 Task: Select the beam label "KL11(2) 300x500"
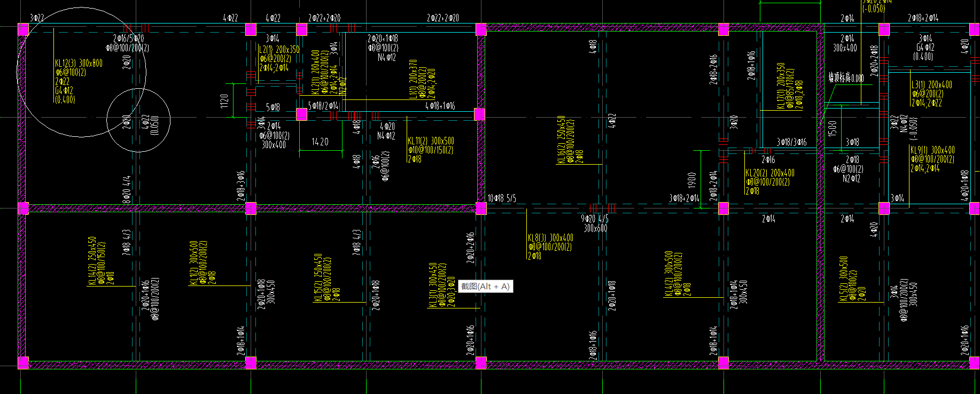coord(431,141)
